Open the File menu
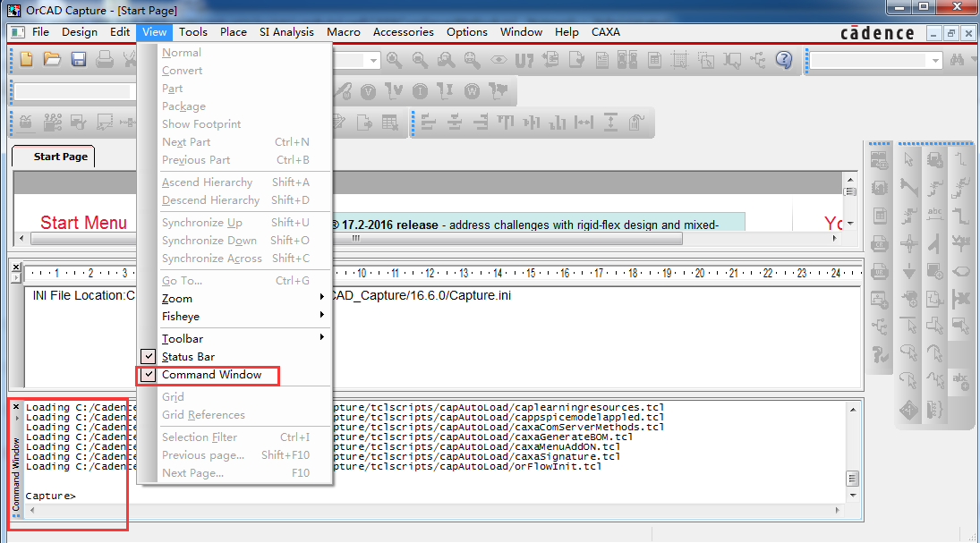The image size is (980, 543). 40,32
